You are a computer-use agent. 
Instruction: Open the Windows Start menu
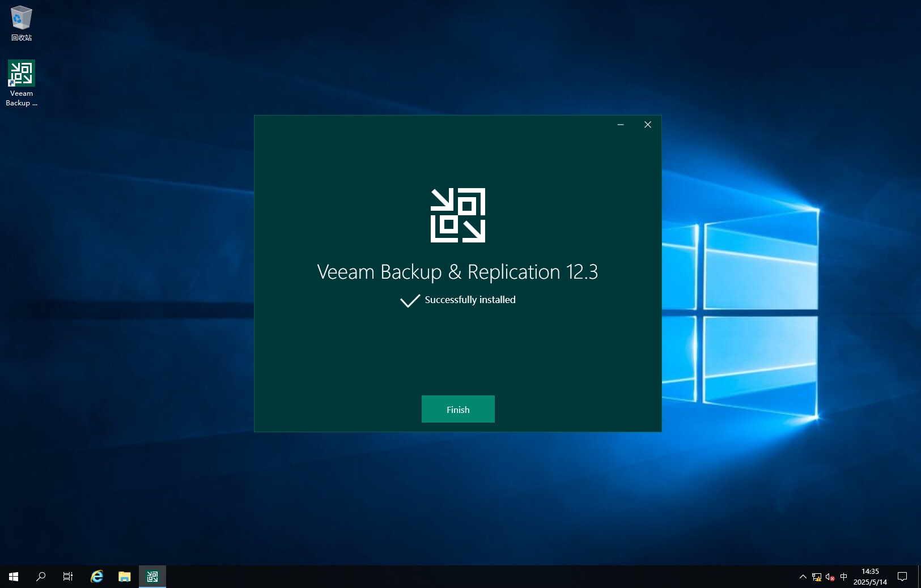[x=14, y=577]
